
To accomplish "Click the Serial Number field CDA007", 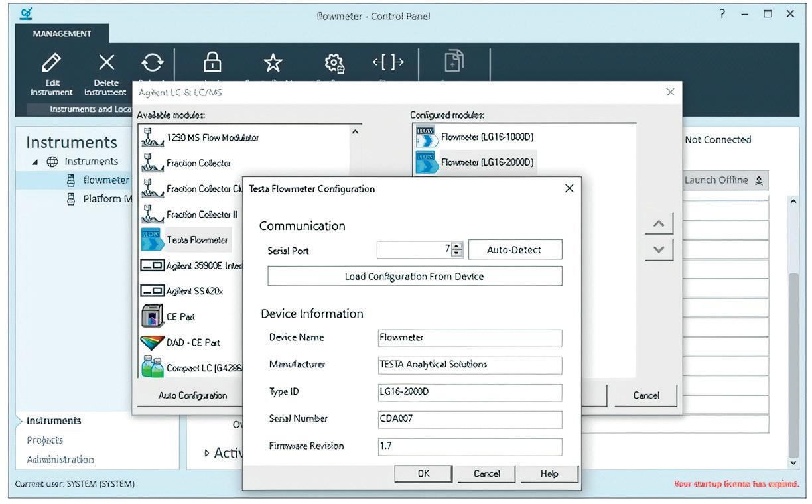I will [x=470, y=419].
